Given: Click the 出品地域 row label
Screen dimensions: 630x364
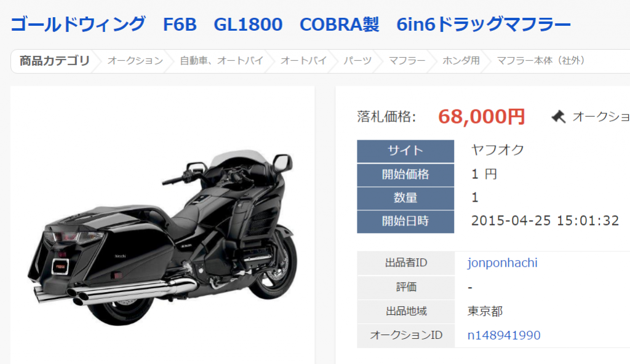Looking at the screenshot, I should 406,311.
